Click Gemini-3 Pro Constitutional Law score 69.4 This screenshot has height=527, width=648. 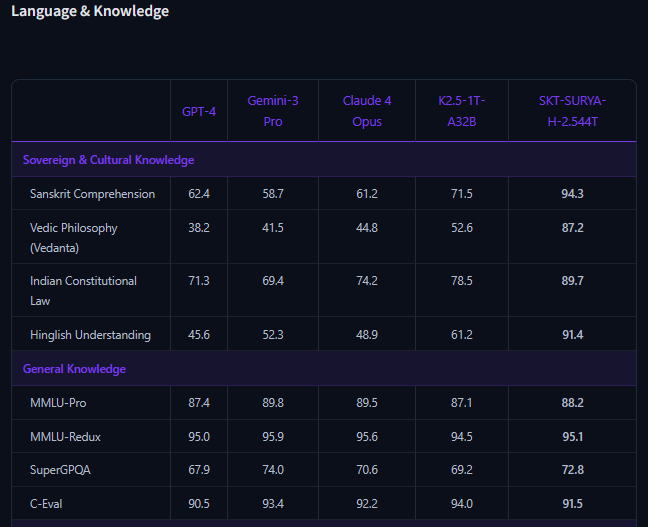click(x=273, y=281)
